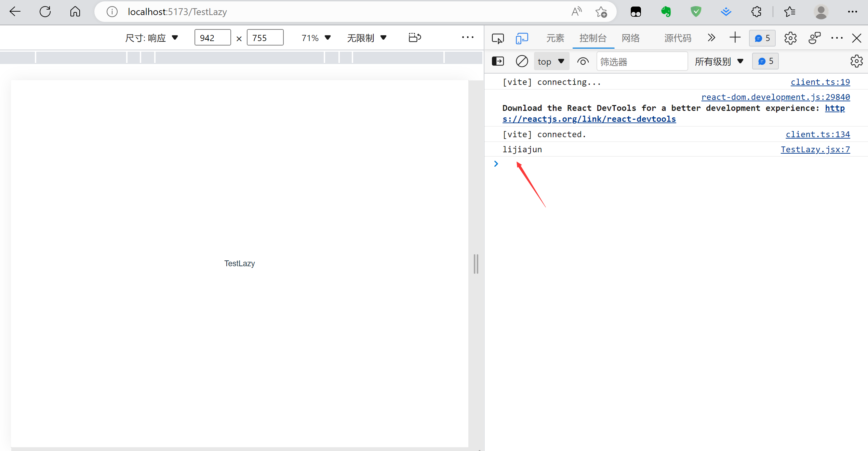868x451 pixels.
Task: Click the address bar URL localhost:5173/TestLazy
Action: (177, 12)
